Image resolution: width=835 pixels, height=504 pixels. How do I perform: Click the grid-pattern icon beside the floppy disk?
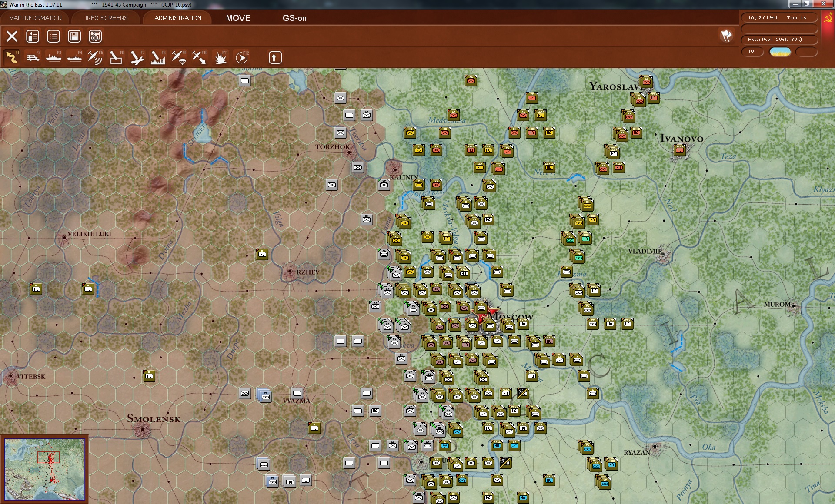tap(95, 36)
